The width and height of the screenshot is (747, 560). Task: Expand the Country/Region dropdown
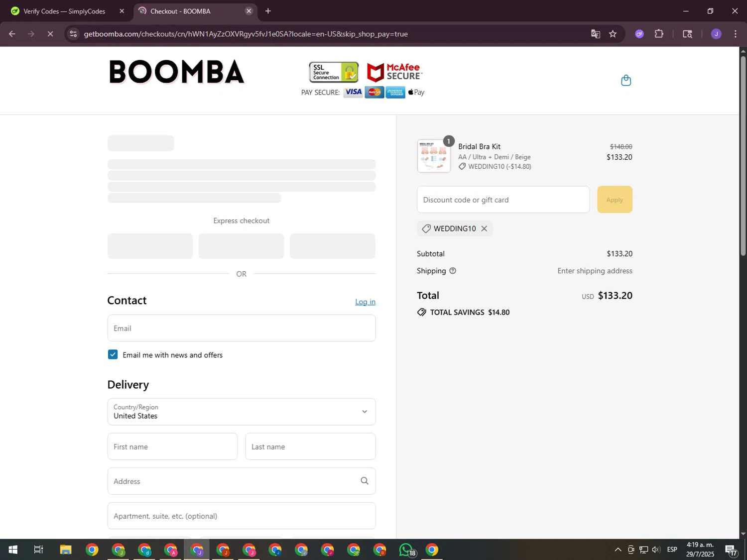click(242, 412)
